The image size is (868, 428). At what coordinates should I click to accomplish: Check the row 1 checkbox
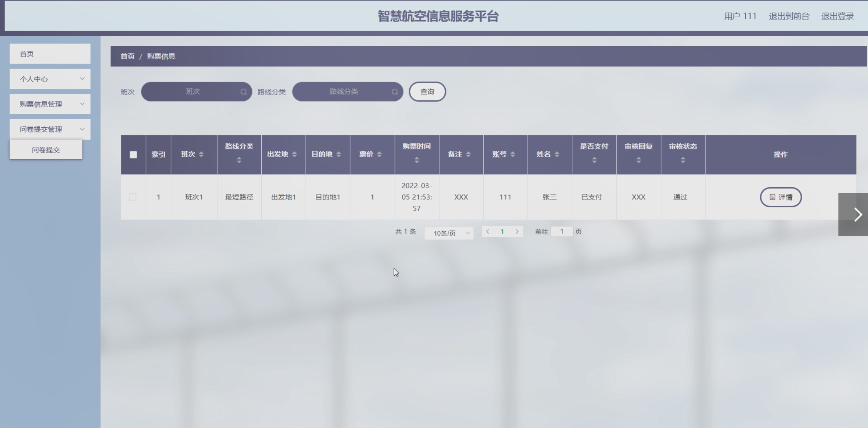pyautogui.click(x=133, y=197)
